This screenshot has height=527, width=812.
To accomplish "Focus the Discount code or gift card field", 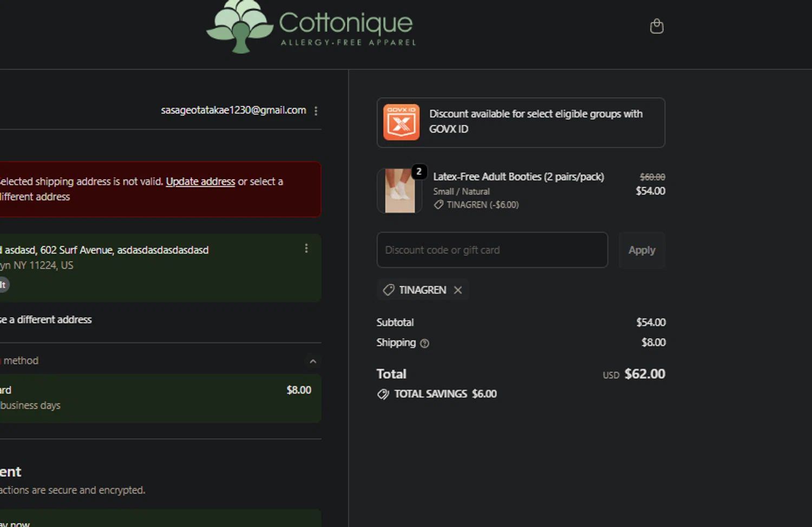I will point(492,250).
